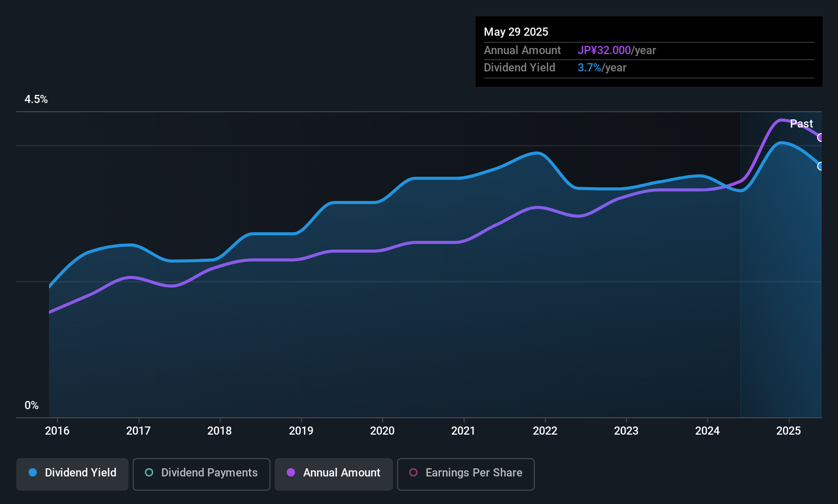The height and width of the screenshot is (504, 838).
Task: Click the 4.5% y-axis label
Action: 36,99
